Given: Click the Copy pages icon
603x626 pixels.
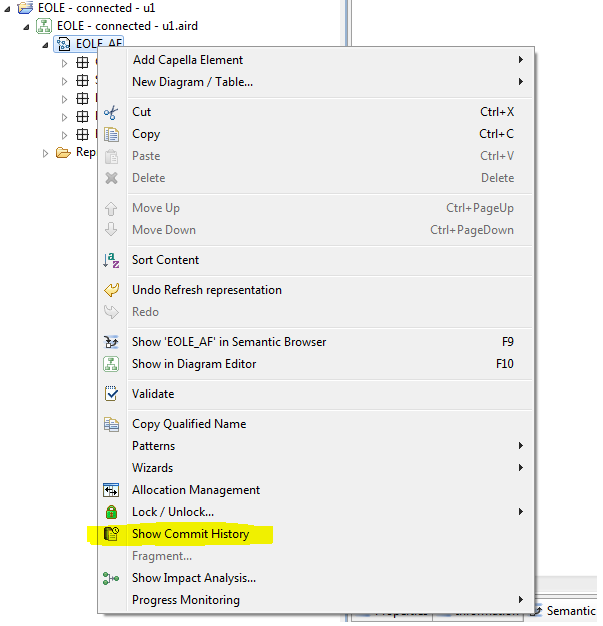Looking at the screenshot, I should click(112, 134).
